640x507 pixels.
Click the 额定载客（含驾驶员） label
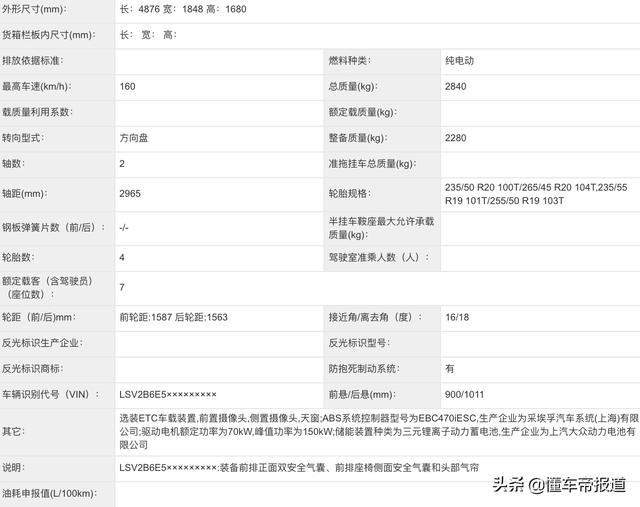pos(47,287)
